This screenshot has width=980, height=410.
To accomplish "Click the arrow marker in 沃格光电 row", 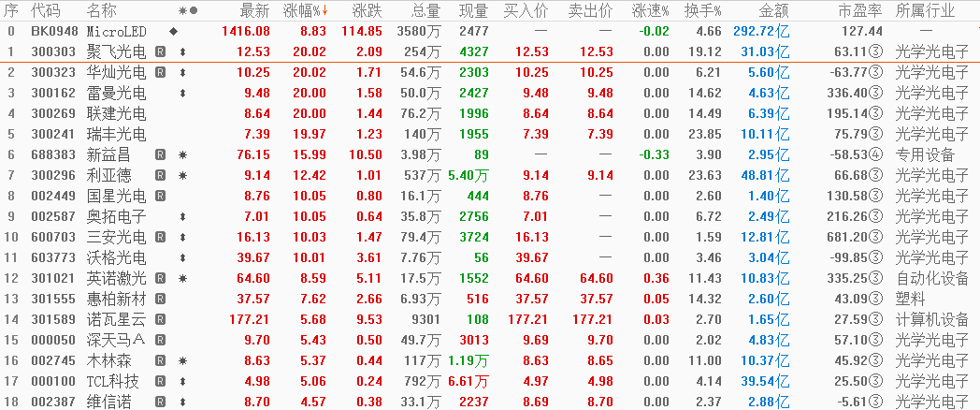I will tap(182, 258).
